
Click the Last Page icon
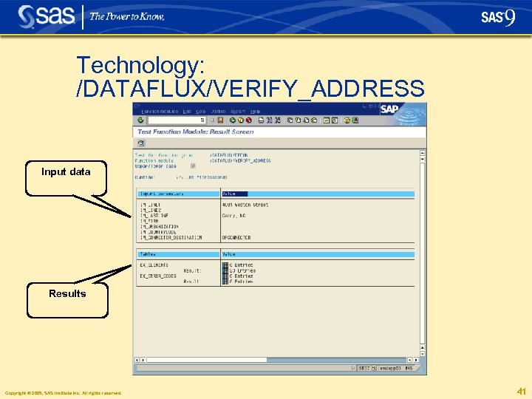[314, 120]
